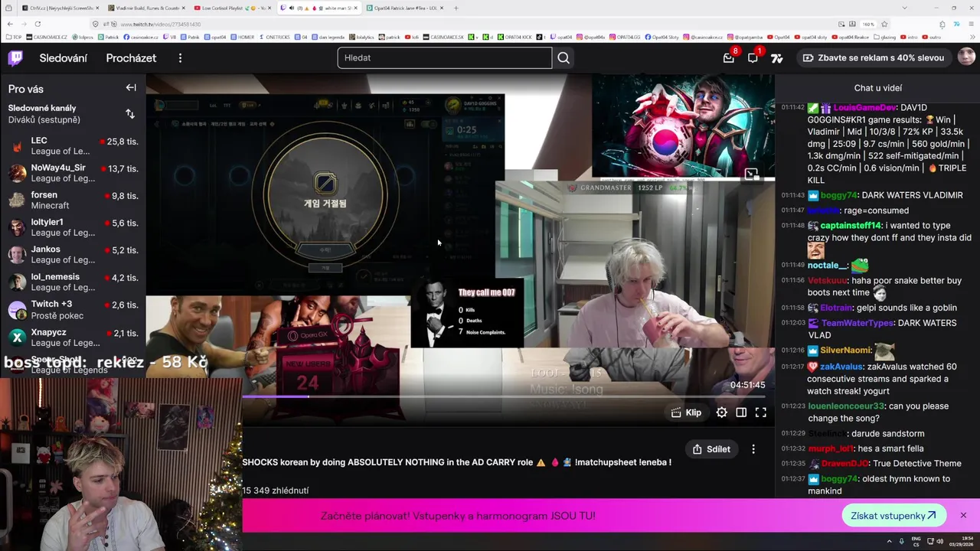This screenshot has height=551, width=980.
Task: Open Twitch +3 shared stream entry
Action: click(x=73, y=309)
